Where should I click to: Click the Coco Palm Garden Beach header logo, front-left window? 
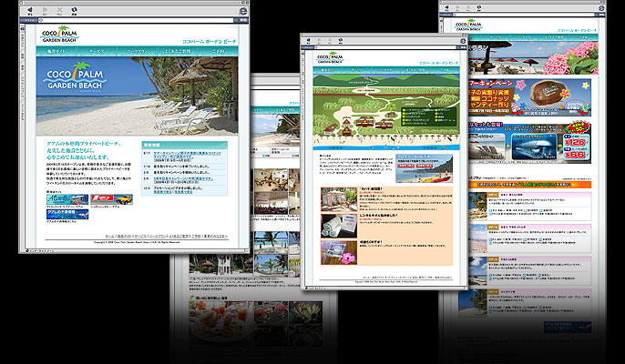click(x=59, y=35)
